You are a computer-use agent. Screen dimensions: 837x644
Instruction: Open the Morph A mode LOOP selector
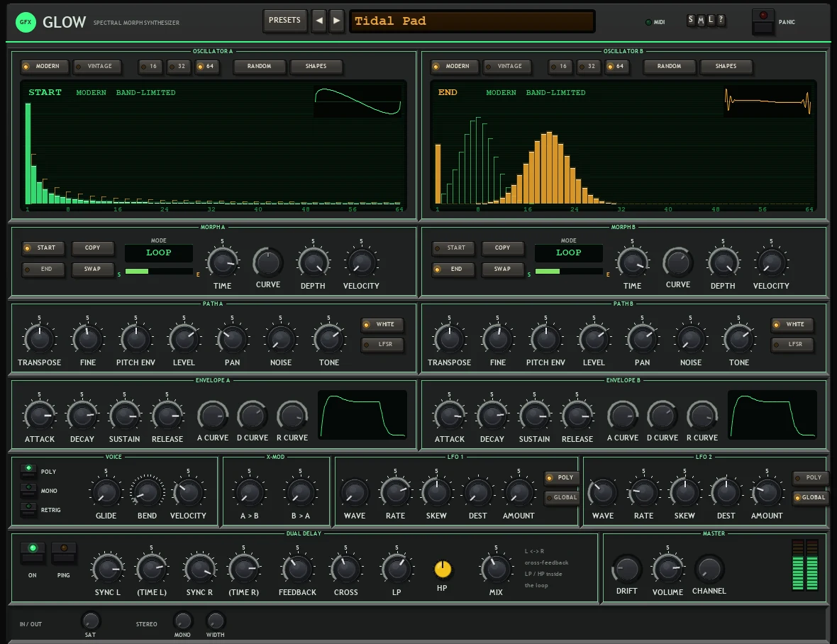coord(159,253)
